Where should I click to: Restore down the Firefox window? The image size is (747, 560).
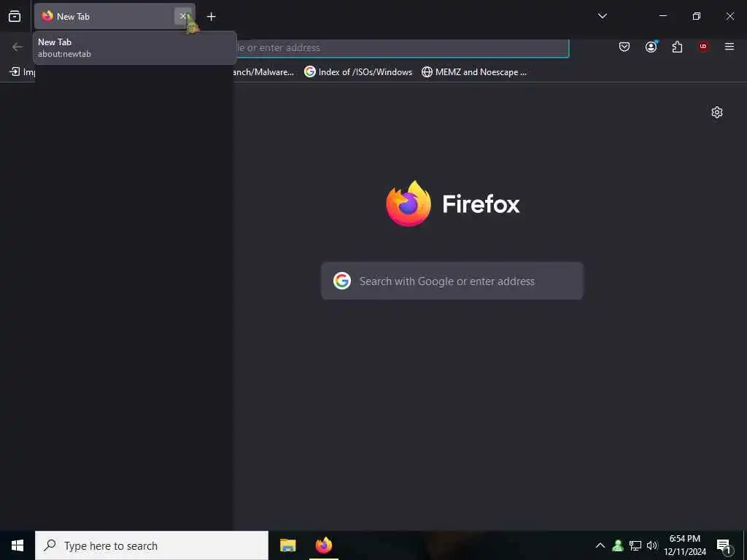coord(697,16)
